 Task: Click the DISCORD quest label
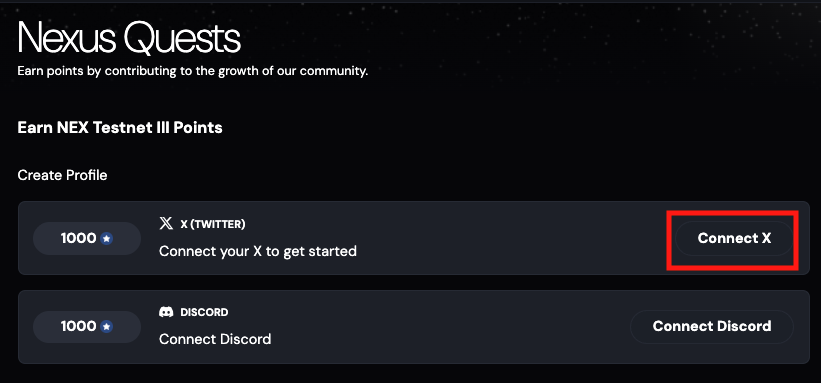(x=204, y=312)
